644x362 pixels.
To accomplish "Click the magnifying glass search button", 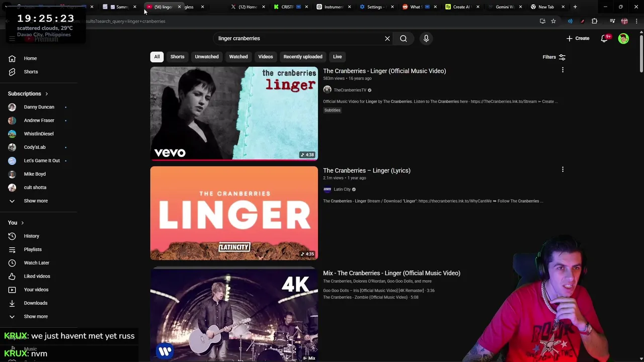I will point(404,38).
